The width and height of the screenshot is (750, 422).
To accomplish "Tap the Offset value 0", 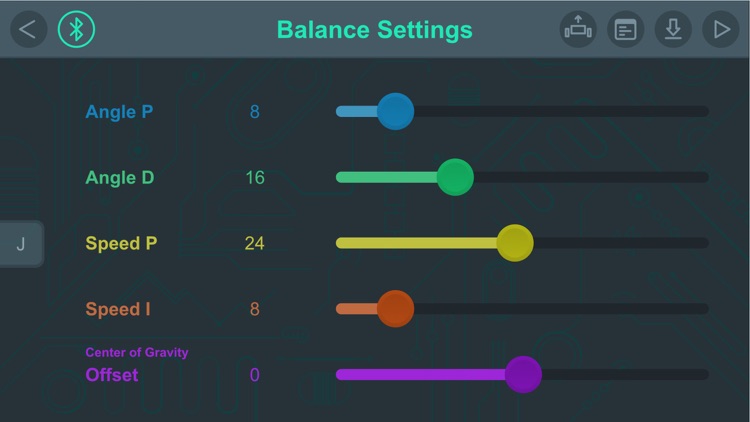I will point(254,376).
